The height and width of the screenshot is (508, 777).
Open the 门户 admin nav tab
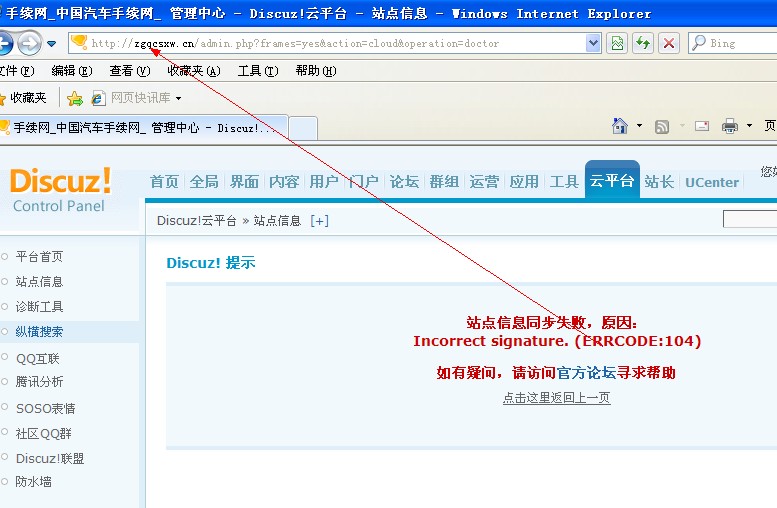[x=364, y=182]
